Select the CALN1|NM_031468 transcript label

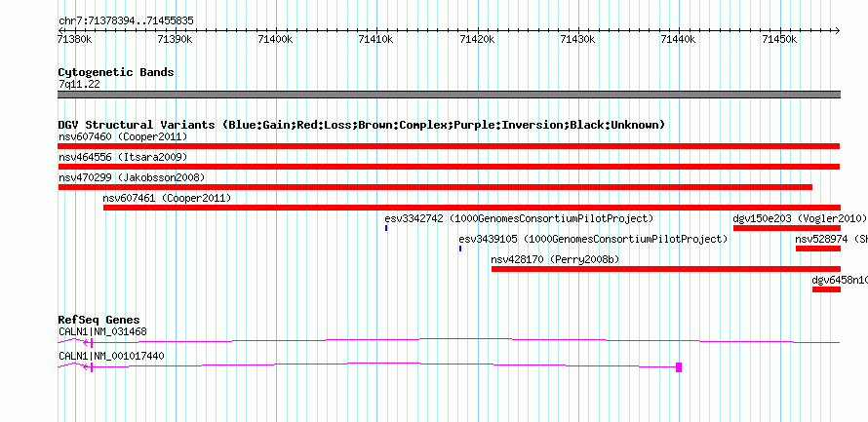pyautogui.click(x=102, y=331)
